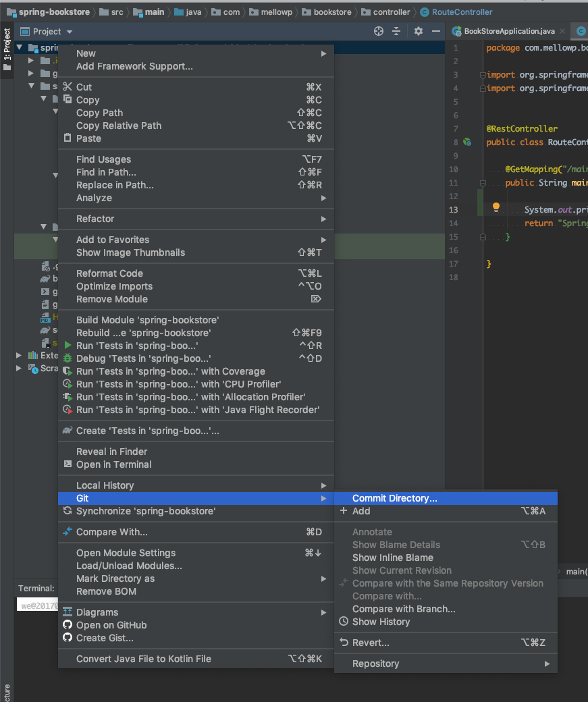Click the mellowp breadcrumb folder
This screenshot has height=702, width=588.
point(271,12)
